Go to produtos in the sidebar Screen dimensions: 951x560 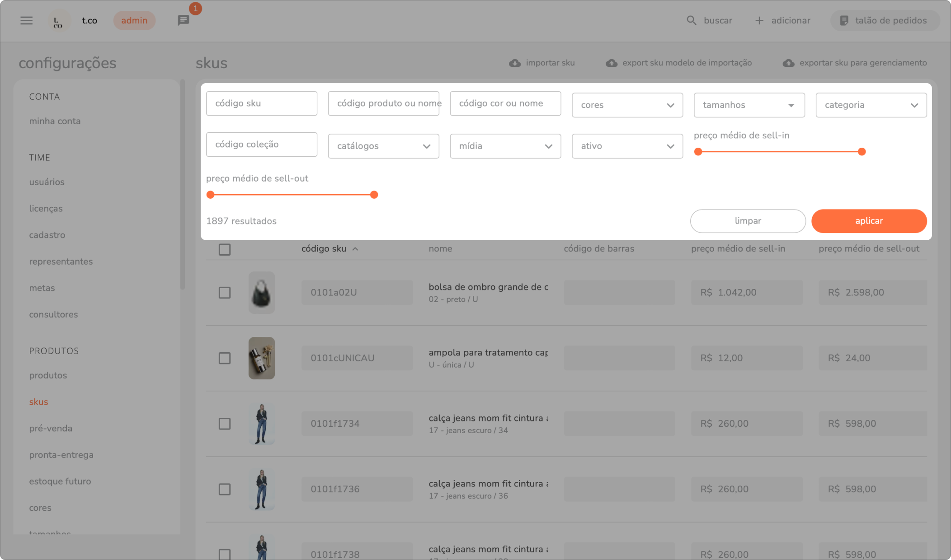[48, 375]
